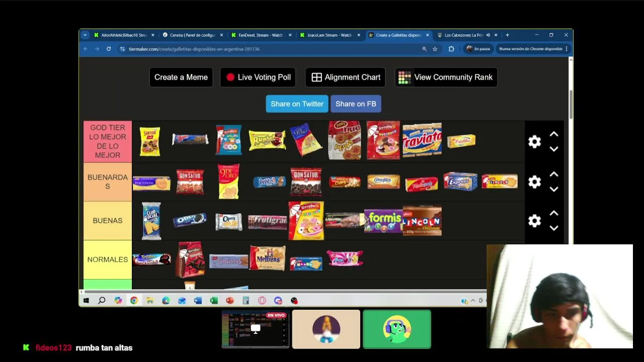This screenshot has height=362, width=644.
Task: Share tier list on FB
Action: (x=356, y=104)
